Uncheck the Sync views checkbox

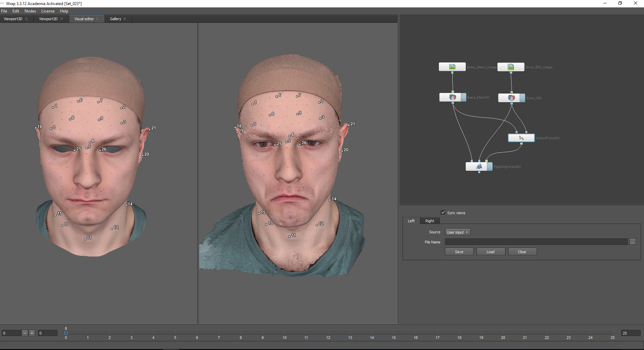coord(443,212)
